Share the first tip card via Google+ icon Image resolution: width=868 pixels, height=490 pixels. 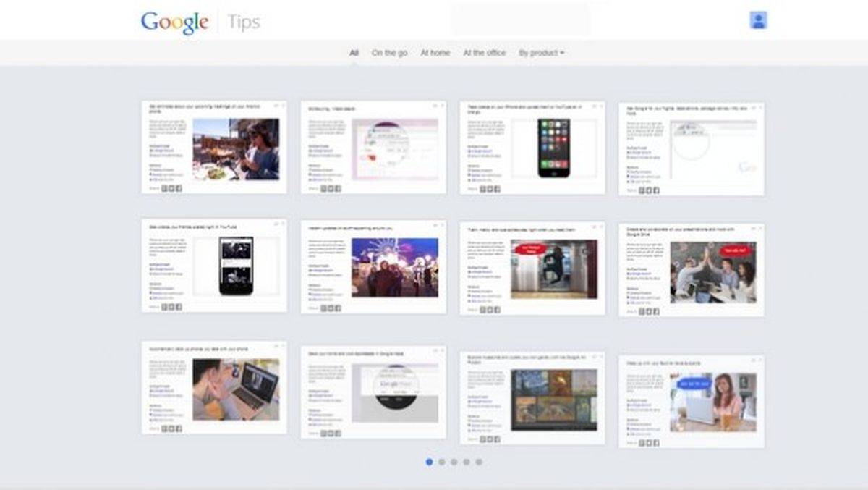point(164,187)
